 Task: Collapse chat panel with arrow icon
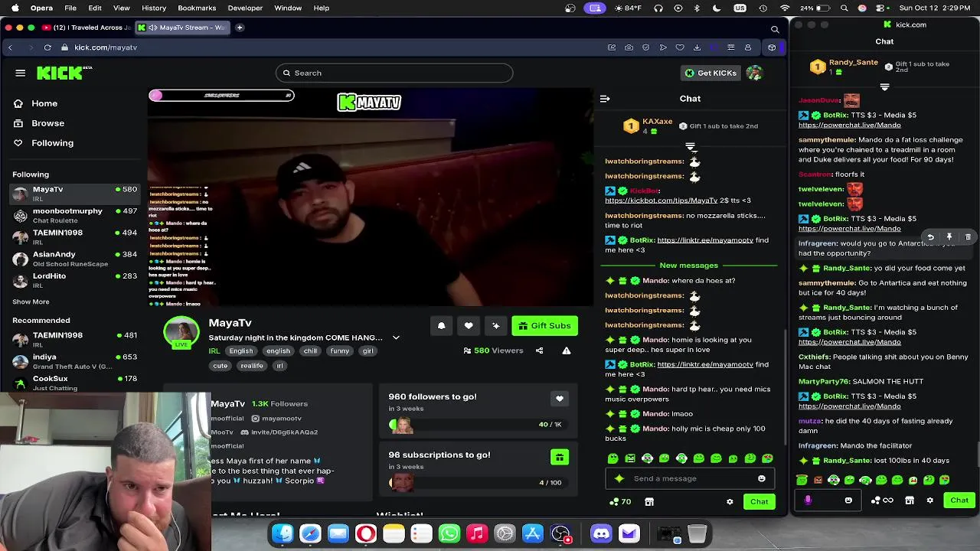[x=605, y=99]
